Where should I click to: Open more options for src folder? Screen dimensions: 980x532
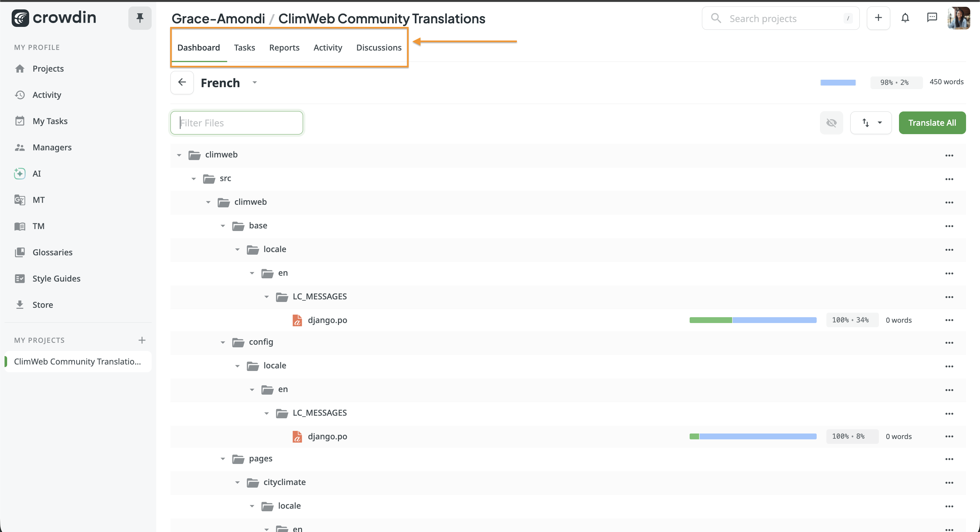949,179
